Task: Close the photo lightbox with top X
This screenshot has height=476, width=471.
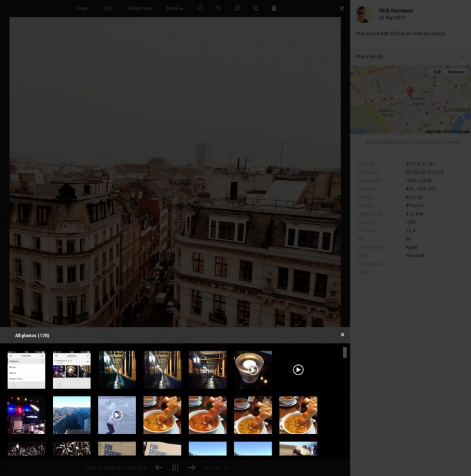Action: 341,8
